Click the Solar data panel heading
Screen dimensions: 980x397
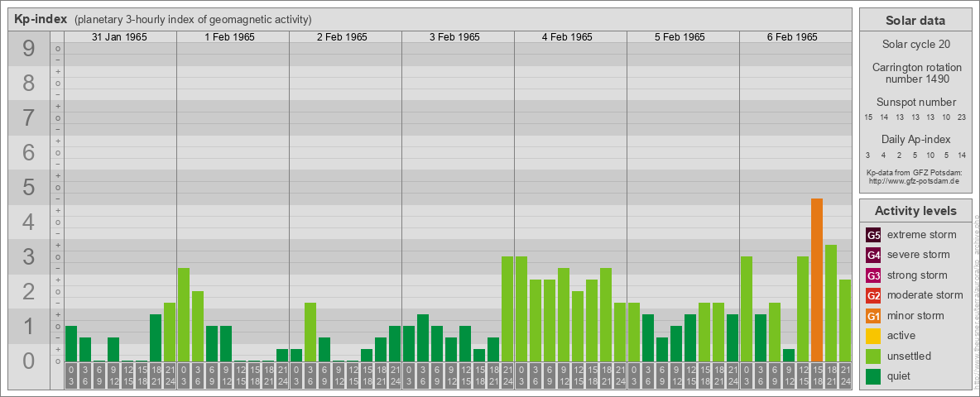915,21
